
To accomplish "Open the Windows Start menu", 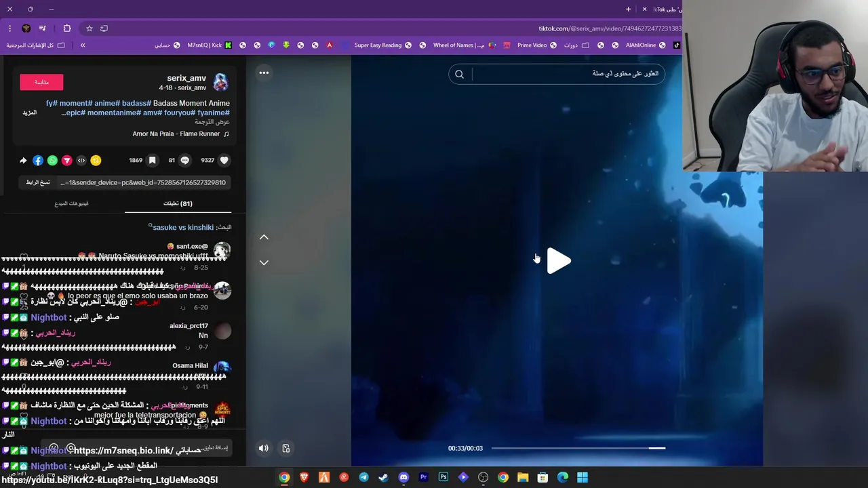I will pos(583,477).
